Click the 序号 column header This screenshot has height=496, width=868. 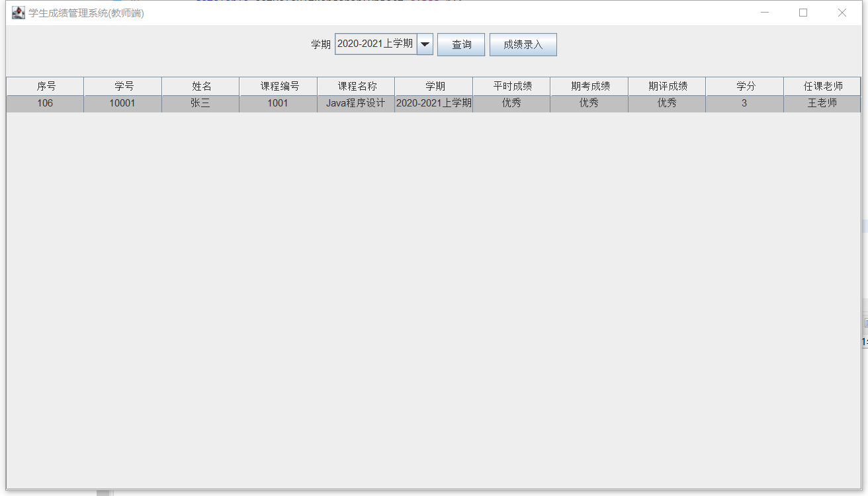click(45, 86)
